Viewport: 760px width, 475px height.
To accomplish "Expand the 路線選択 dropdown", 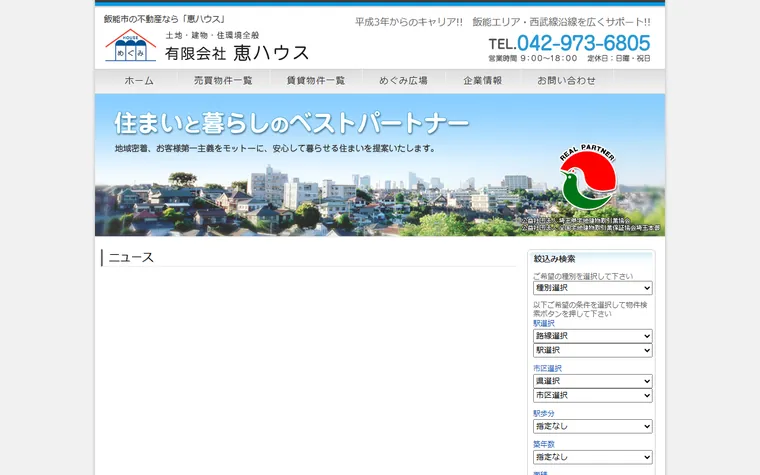I will click(x=592, y=336).
